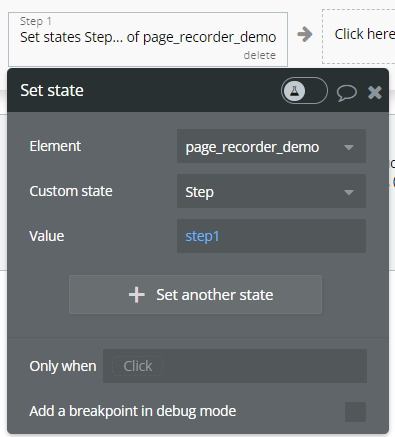Click the Value field empty area
The image size is (395, 437).
[293, 236]
